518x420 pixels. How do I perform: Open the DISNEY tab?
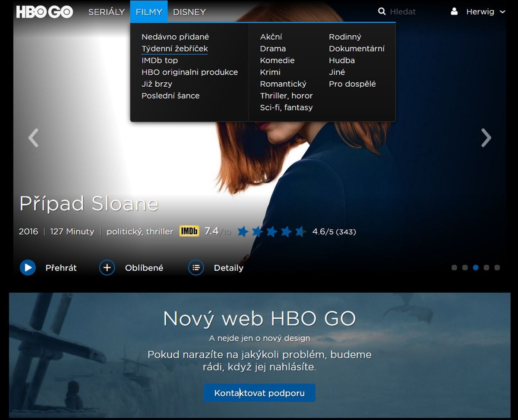189,12
